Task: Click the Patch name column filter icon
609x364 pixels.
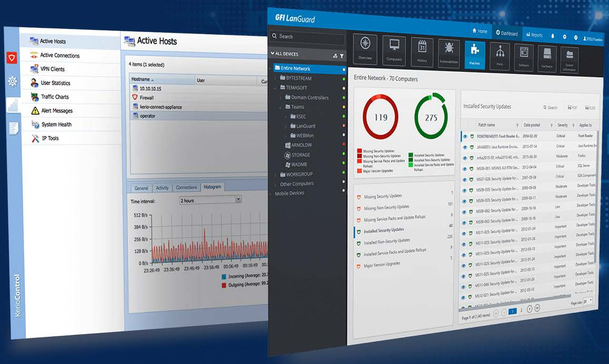Action: [x=517, y=125]
